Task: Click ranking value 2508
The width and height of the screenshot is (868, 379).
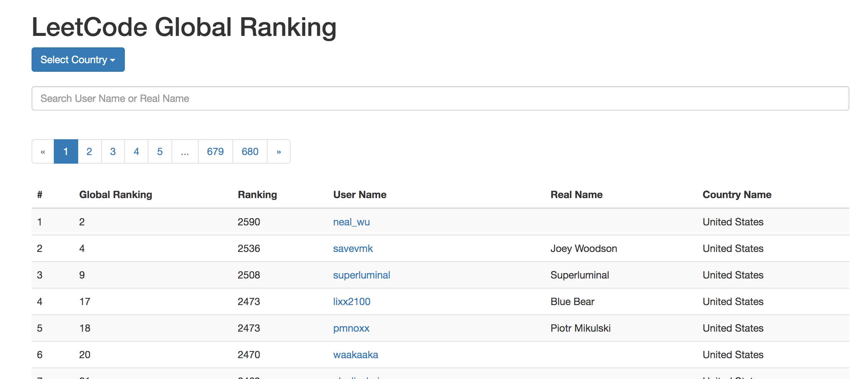Action: click(249, 275)
